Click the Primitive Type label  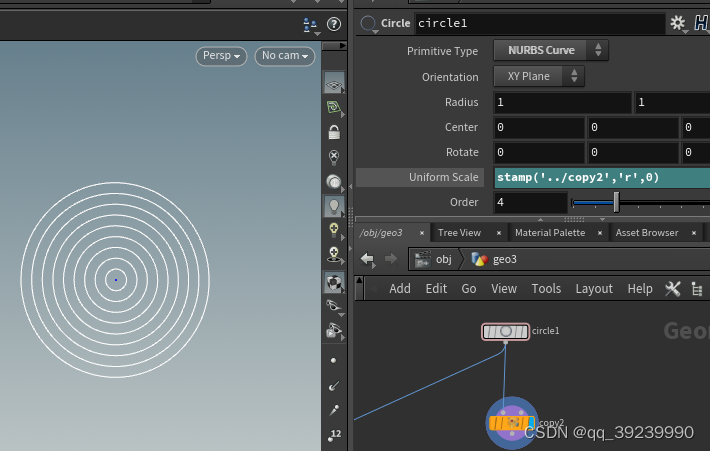[442, 51]
